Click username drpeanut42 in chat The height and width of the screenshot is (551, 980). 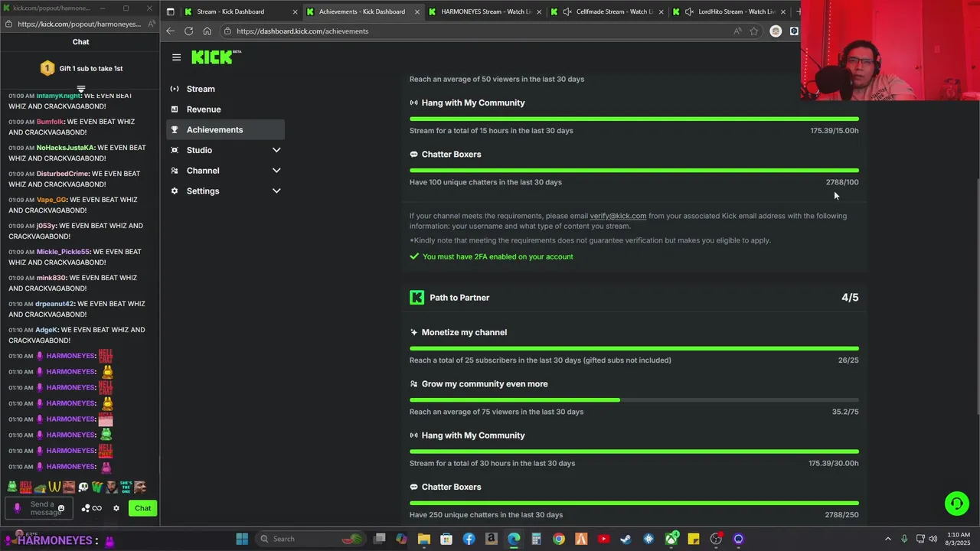point(54,304)
